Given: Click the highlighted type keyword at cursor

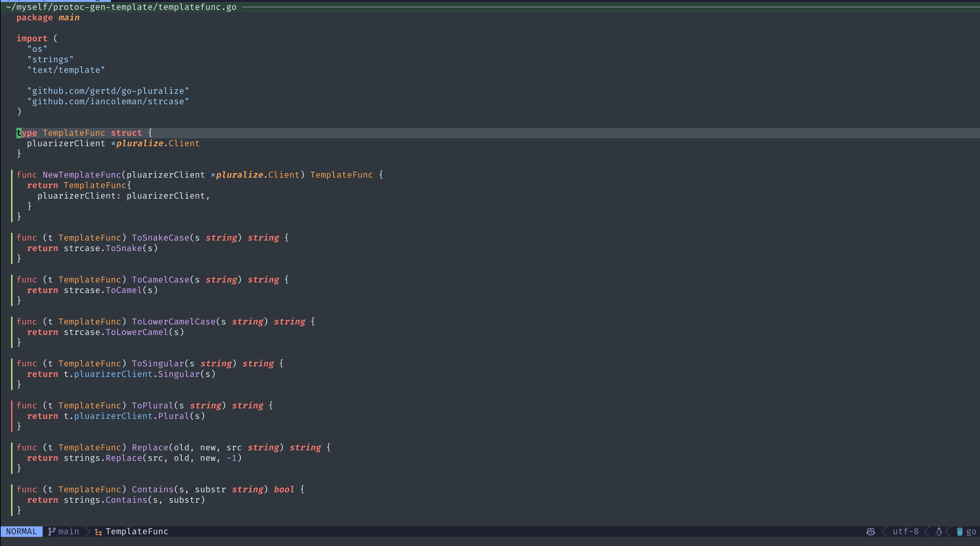Looking at the screenshot, I should coord(27,133).
